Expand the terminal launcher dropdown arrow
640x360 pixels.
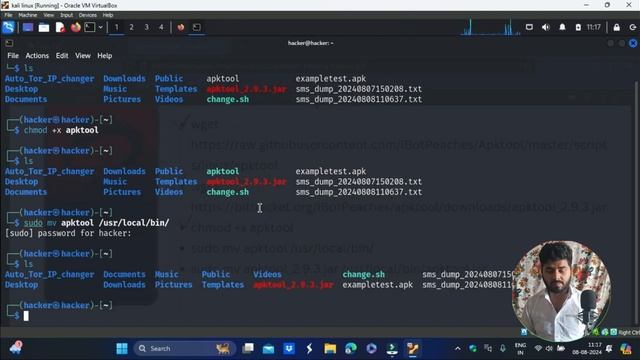click(100, 27)
